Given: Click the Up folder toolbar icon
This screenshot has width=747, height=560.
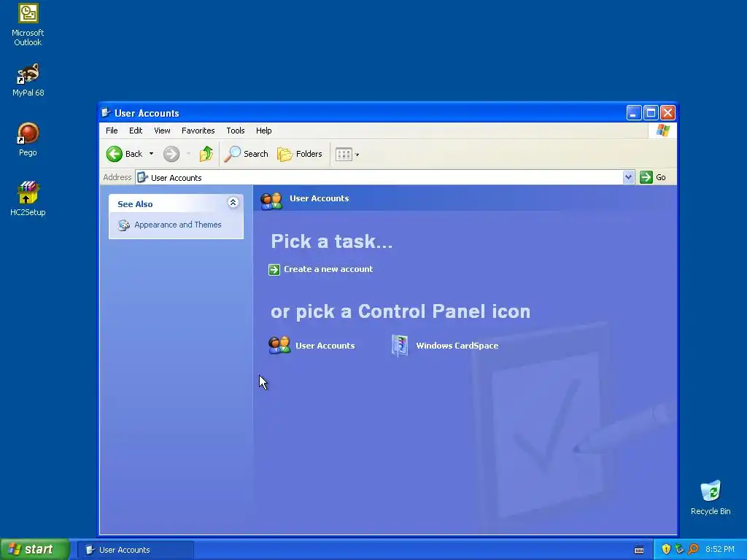Looking at the screenshot, I should pos(206,154).
